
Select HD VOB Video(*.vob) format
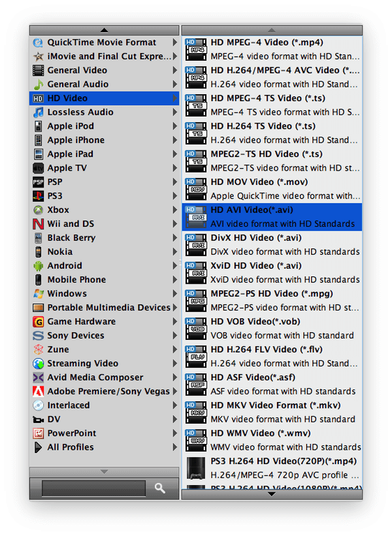pos(272,329)
